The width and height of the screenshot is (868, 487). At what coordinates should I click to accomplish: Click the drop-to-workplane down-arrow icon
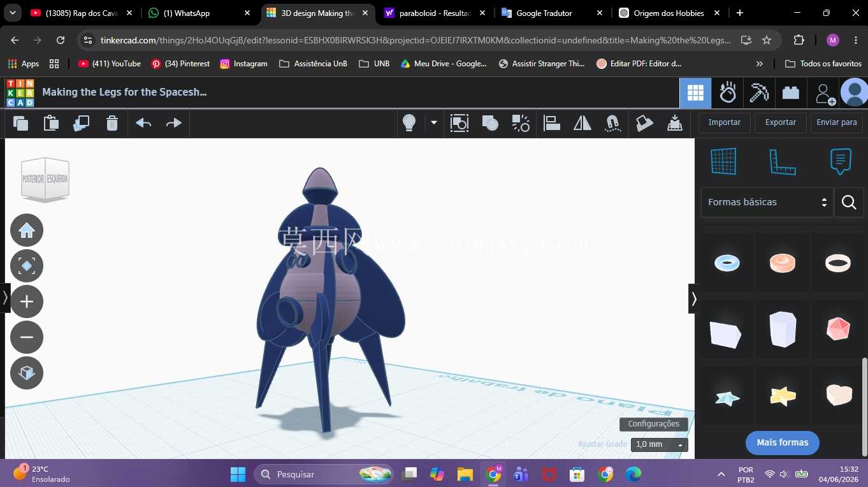[675, 123]
